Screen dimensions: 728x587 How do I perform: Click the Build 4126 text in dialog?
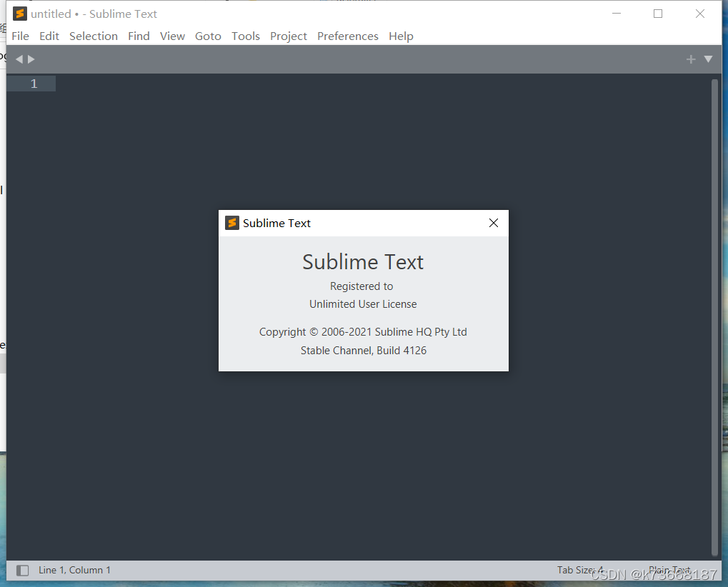tap(401, 351)
